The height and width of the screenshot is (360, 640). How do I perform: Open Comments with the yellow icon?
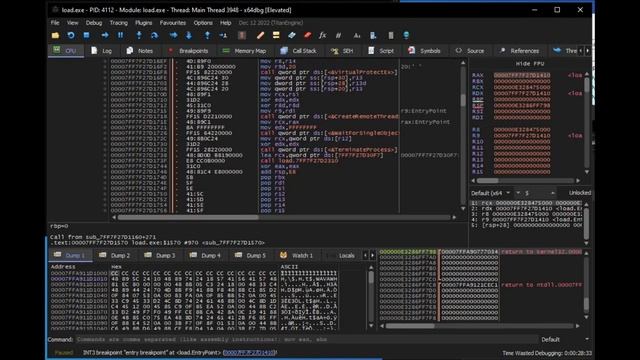pos(276,36)
